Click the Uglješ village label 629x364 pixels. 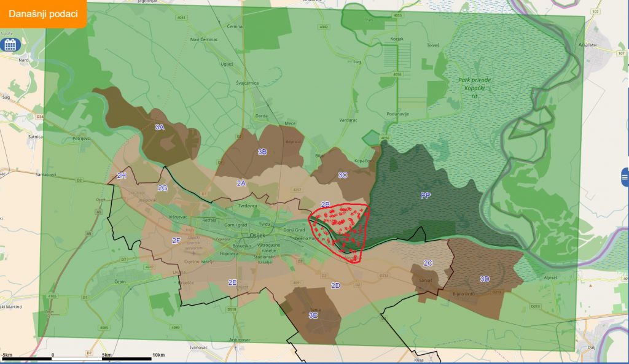(x=227, y=64)
